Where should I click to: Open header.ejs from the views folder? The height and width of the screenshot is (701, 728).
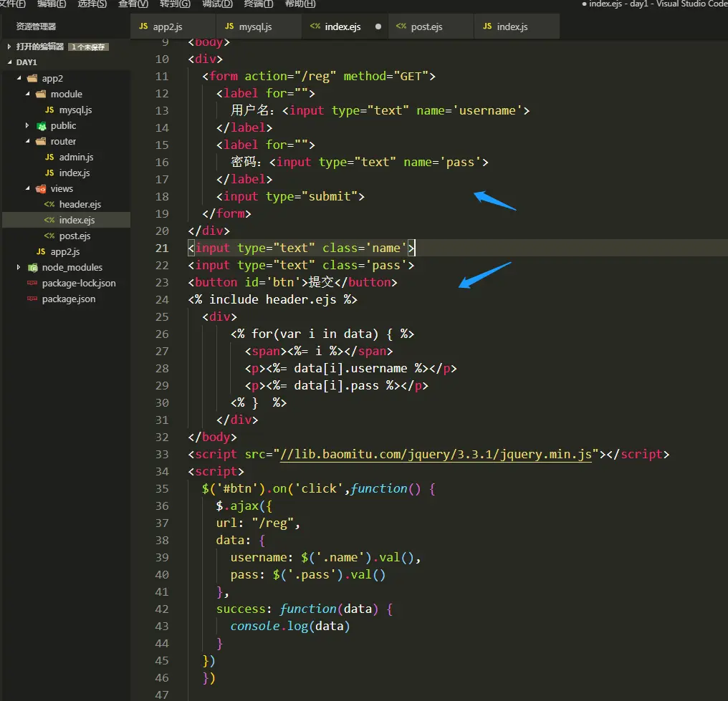click(x=80, y=204)
